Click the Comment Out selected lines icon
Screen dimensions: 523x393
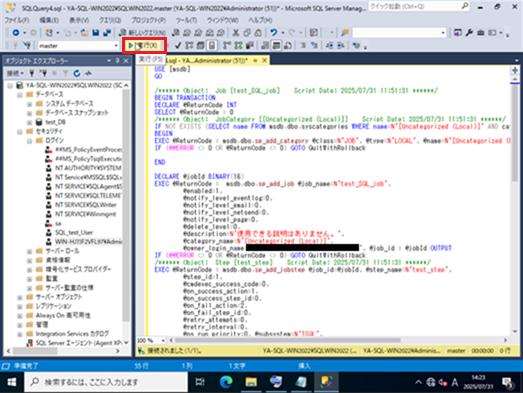coord(303,45)
